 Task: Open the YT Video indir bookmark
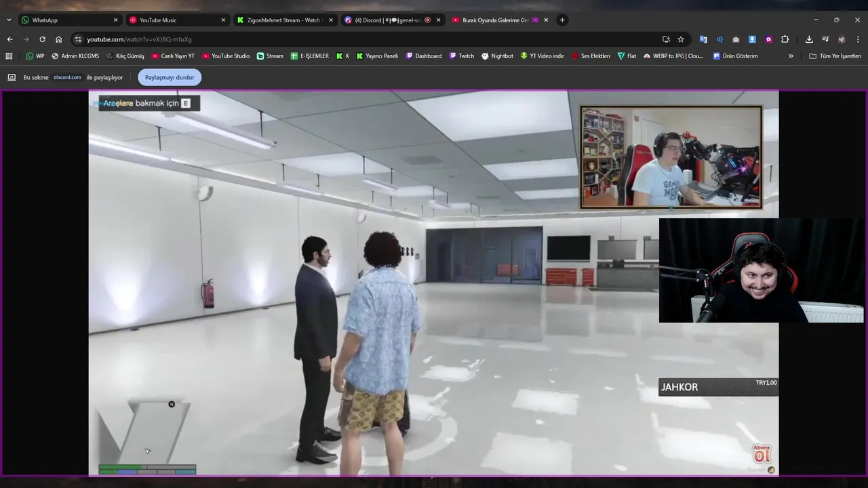[x=542, y=56]
